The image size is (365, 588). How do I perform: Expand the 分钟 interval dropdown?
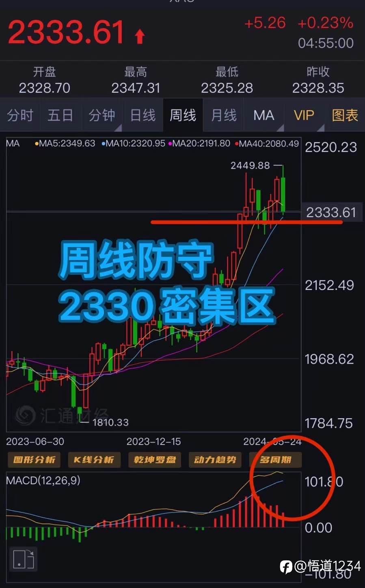click(102, 115)
